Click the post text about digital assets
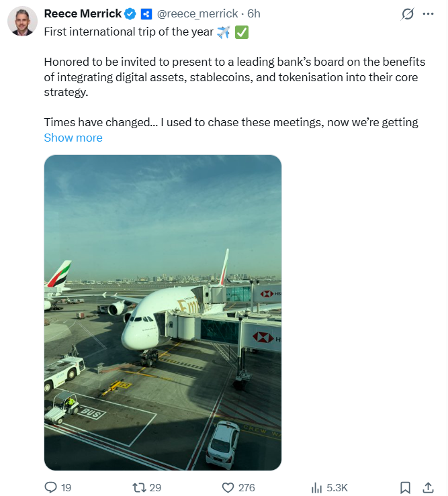Viewport: 448px width, 496px height. [235, 77]
